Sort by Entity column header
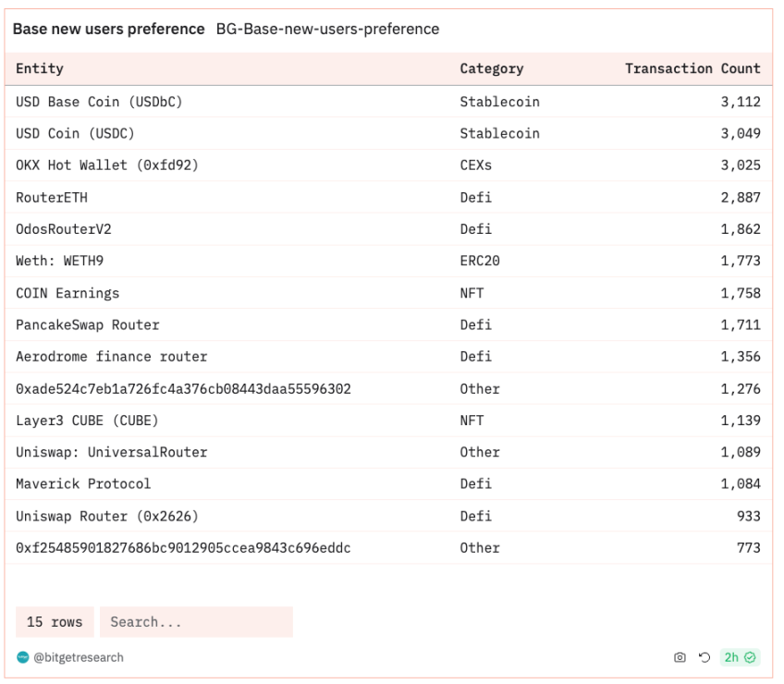 (x=40, y=68)
